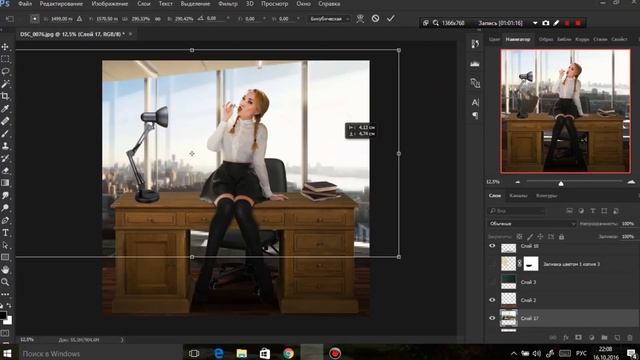Switch to the Каналы tab

click(518, 196)
